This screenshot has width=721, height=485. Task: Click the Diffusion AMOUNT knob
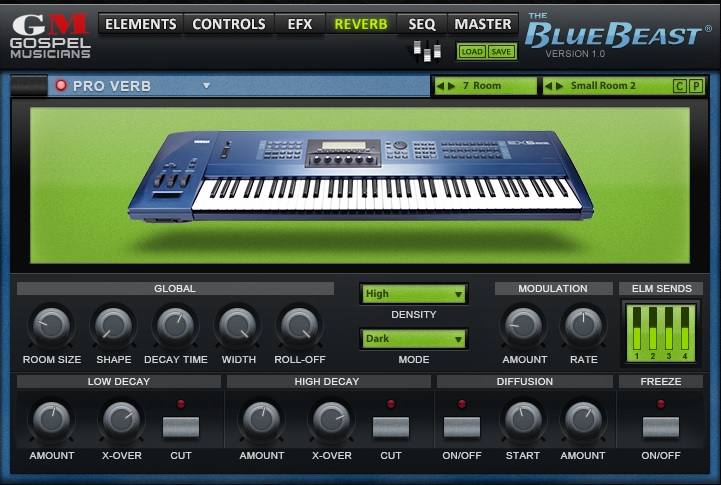tap(583, 420)
